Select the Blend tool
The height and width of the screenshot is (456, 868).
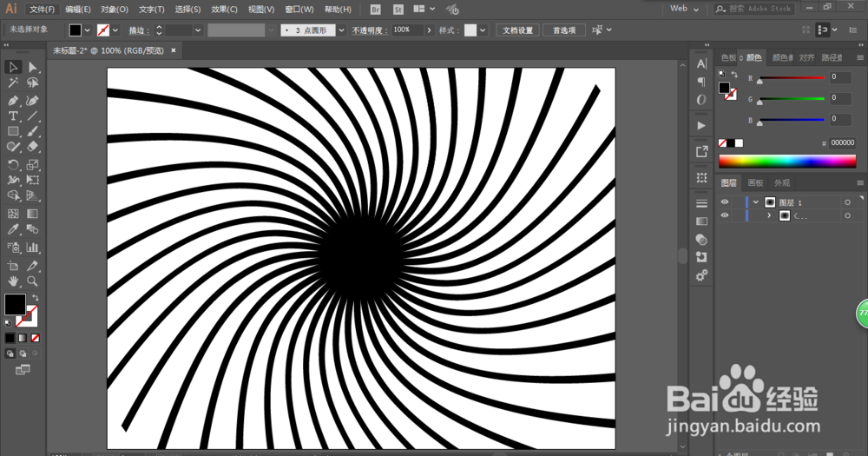(33, 229)
